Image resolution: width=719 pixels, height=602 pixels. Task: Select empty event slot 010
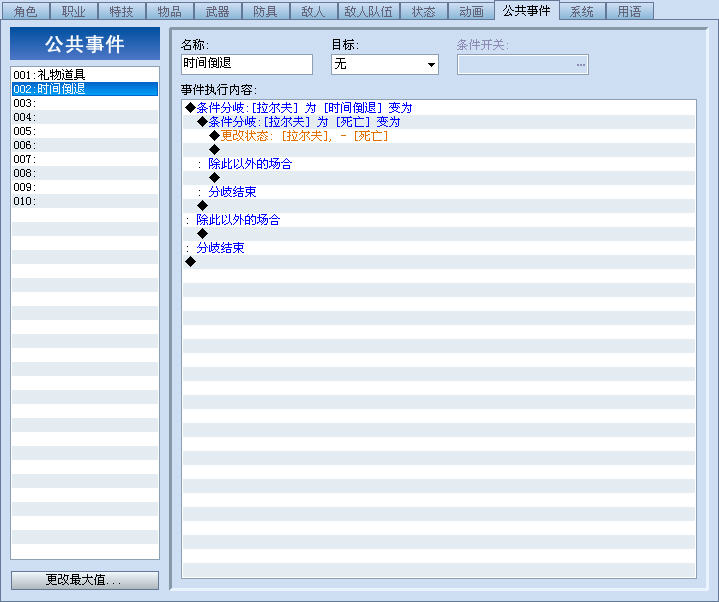85,201
